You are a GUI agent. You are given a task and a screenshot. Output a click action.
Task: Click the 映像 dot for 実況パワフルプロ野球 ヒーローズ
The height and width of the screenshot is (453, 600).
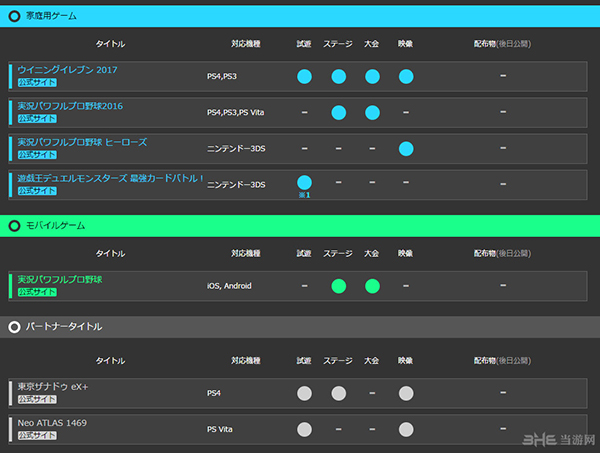pos(406,149)
